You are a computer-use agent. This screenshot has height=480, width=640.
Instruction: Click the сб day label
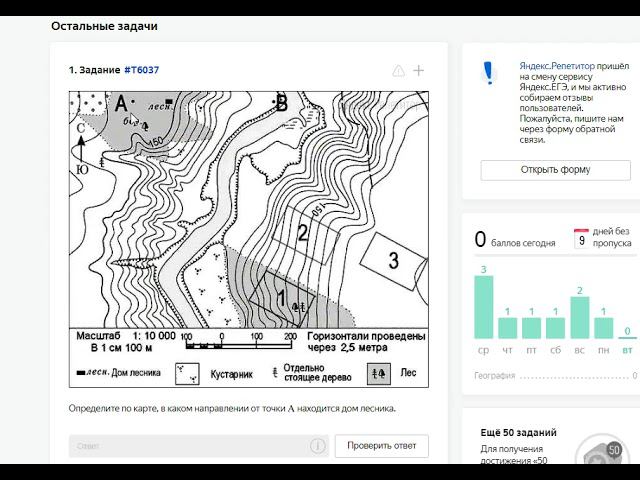[556, 350]
